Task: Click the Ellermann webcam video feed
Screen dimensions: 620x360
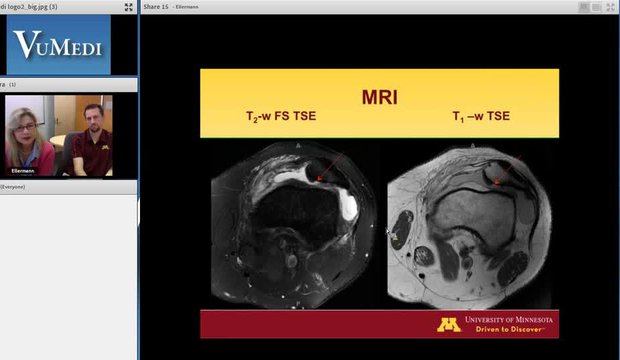Action: click(59, 135)
